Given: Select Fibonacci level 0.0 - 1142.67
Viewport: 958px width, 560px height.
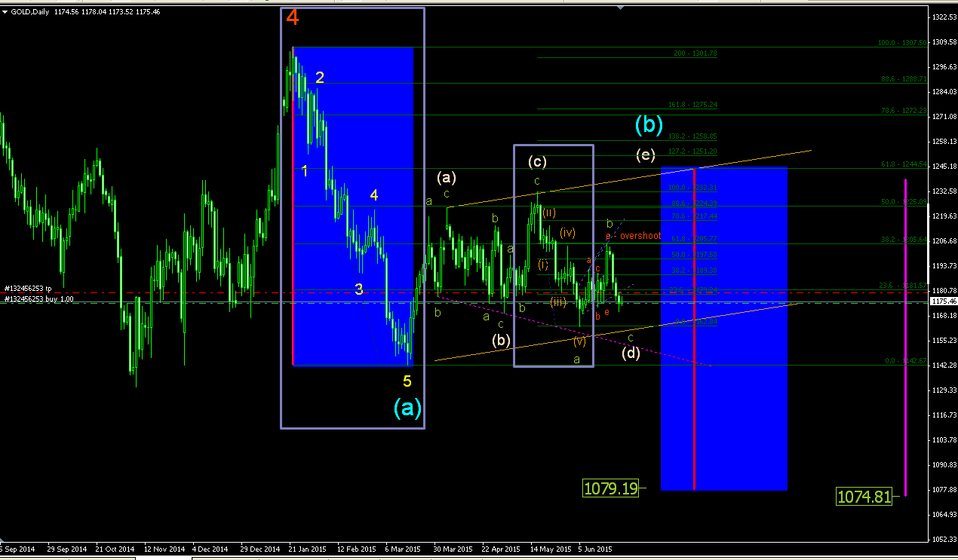Looking at the screenshot, I should [x=905, y=361].
